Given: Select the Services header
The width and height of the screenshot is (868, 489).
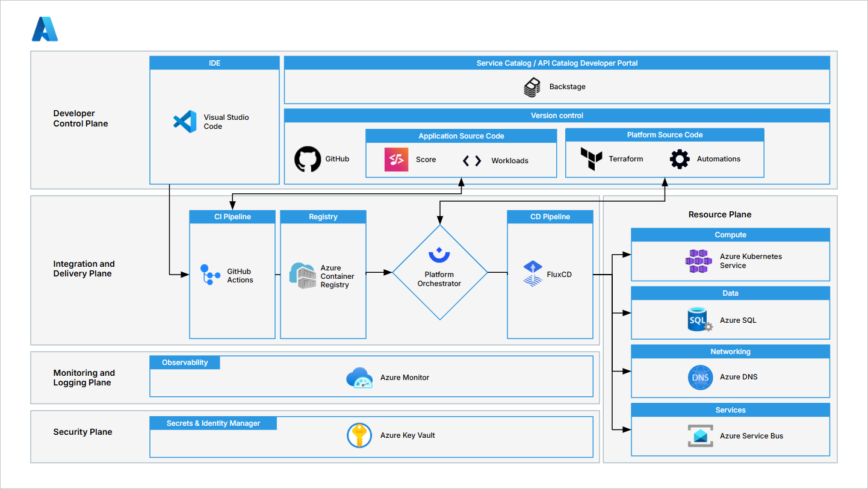Looking at the screenshot, I should [730, 410].
